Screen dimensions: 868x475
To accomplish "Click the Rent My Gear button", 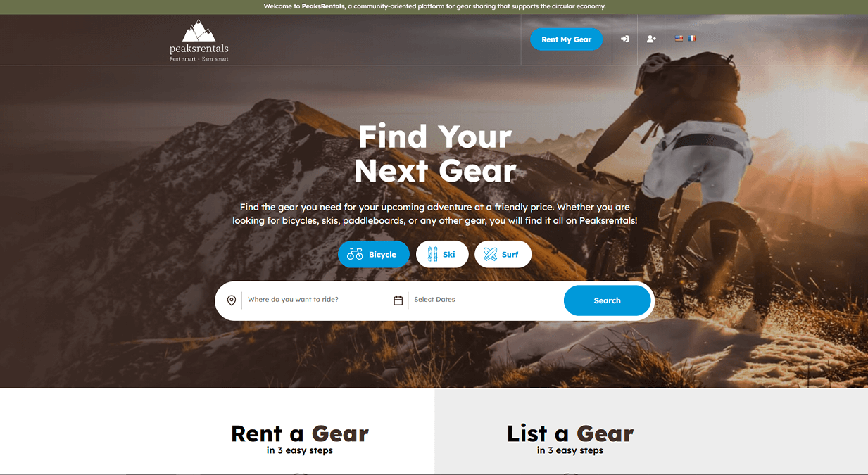I will click(x=567, y=39).
